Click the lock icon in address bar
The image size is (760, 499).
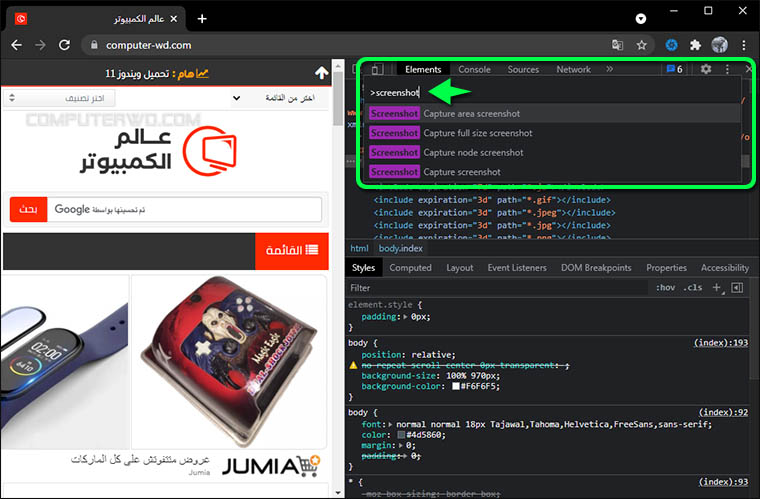[x=95, y=45]
